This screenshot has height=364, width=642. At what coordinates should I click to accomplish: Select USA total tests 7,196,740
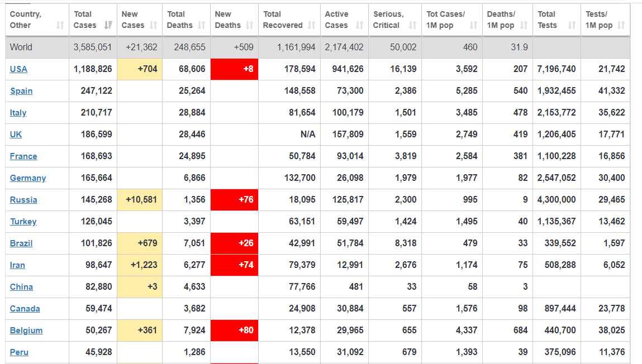click(x=557, y=69)
